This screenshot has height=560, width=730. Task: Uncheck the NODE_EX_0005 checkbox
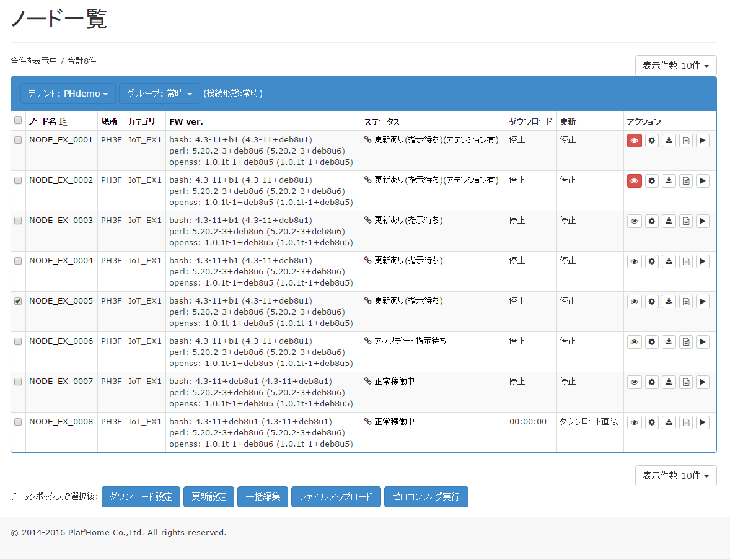[18, 301]
